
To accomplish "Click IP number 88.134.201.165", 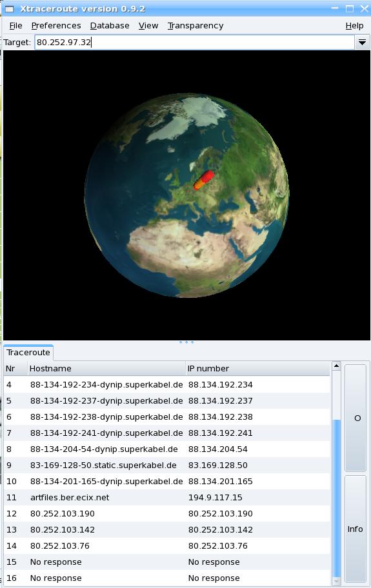I will click(221, 482).
